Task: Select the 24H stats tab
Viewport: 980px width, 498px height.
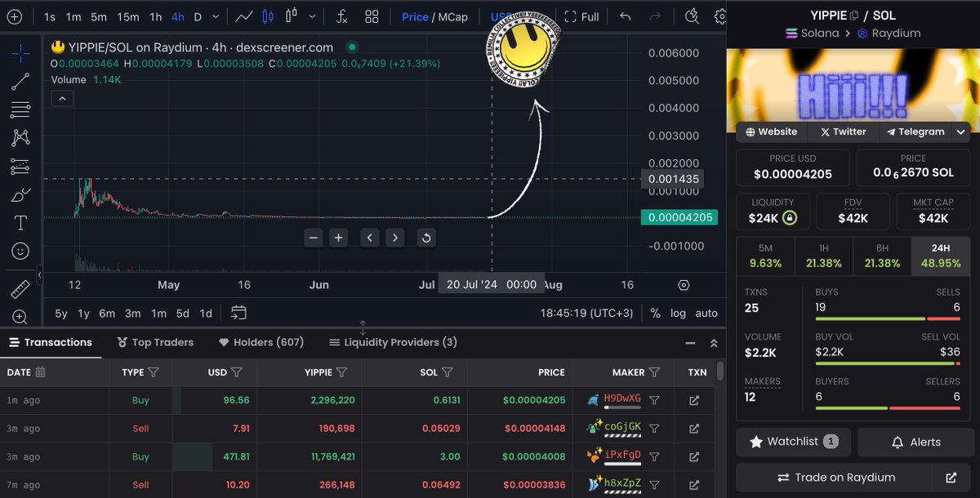Action: tap(940, 256)
